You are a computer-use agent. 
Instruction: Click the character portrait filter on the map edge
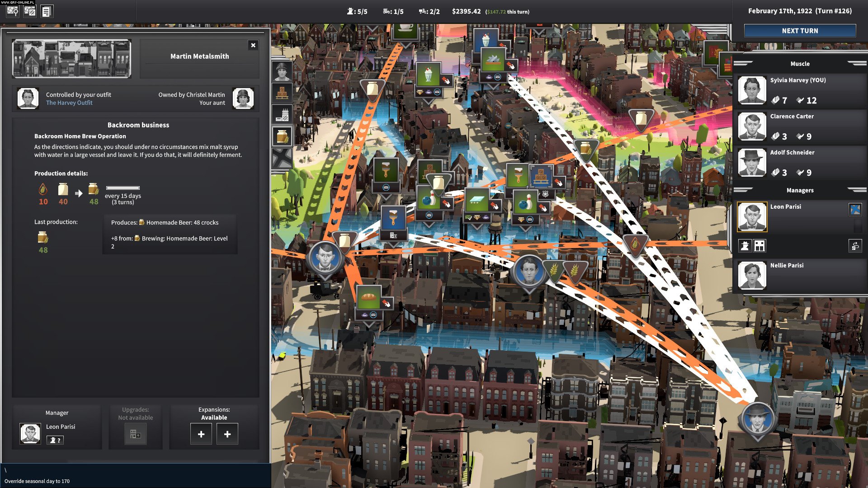(282, 70)
